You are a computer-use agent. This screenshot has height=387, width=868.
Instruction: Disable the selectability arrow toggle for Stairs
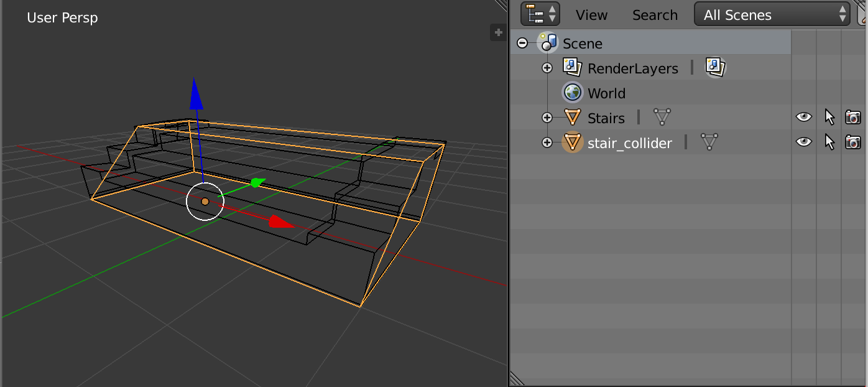(828, 116)
